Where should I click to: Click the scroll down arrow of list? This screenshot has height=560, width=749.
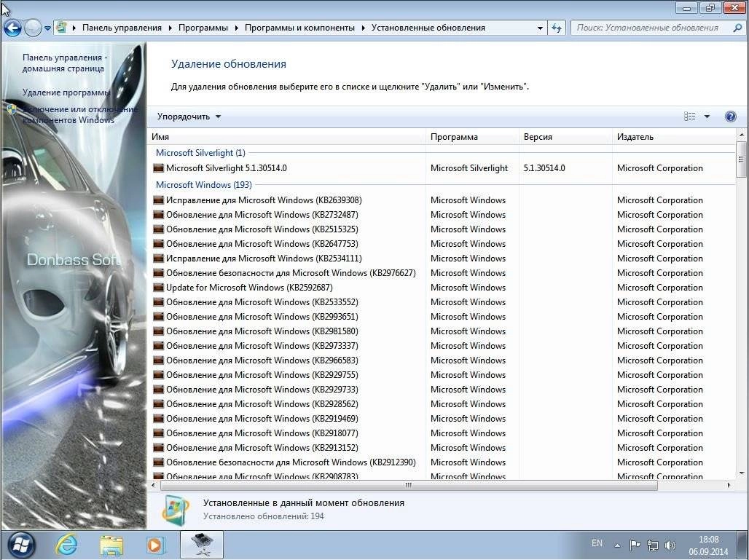pos(742,473)
